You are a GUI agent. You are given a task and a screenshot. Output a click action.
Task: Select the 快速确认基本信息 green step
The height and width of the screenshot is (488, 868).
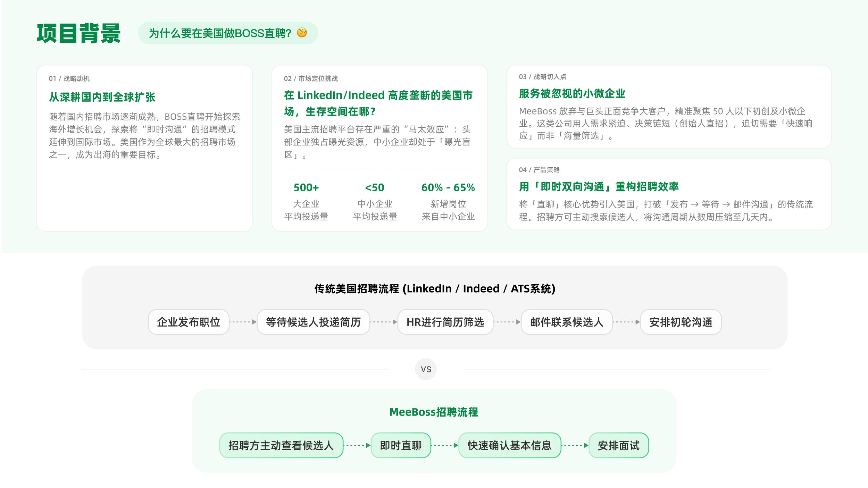(509, 445)
